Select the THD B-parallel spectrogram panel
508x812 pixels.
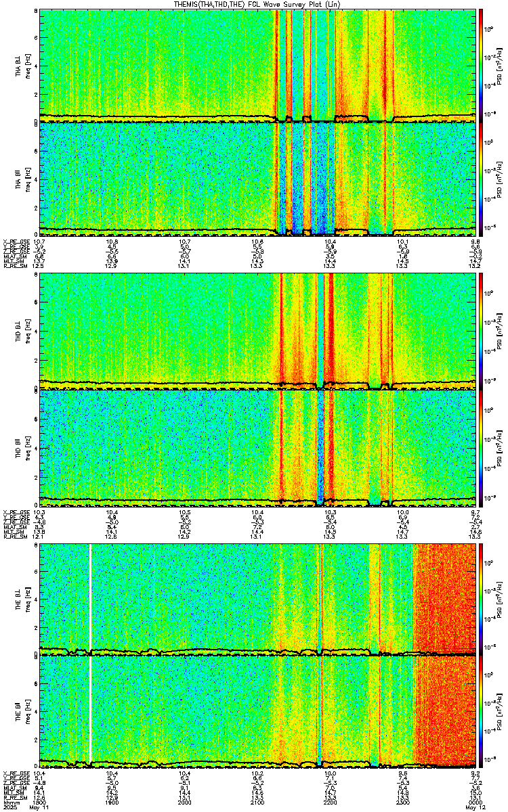(x=258, y=447)
